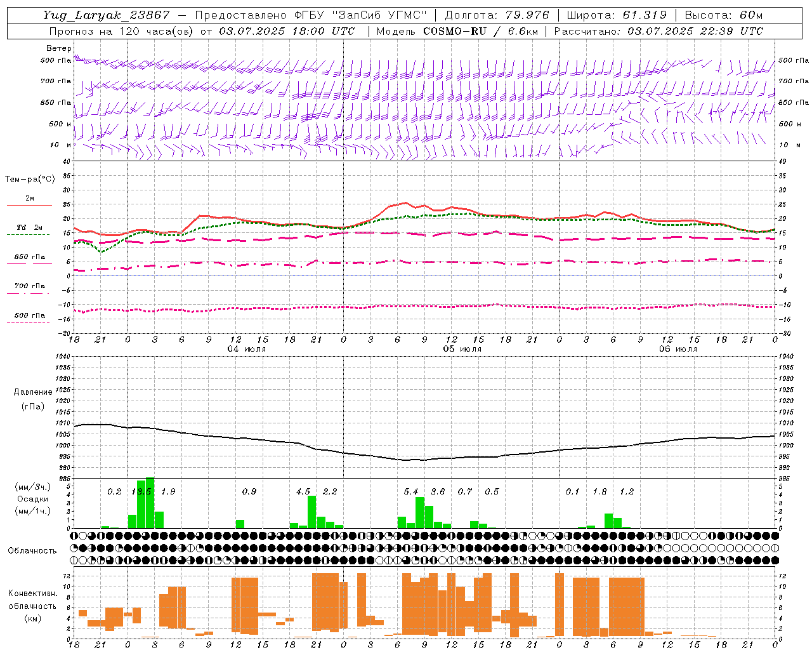This screenshot has width=812, height=650.
Task: Select the Высота: 60м header text
Action: (x=724, y=15)
